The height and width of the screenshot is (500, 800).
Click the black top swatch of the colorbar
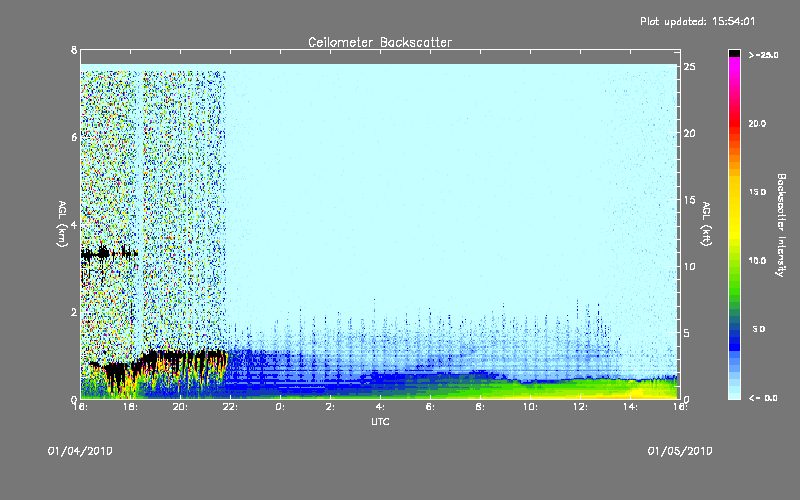pos(734,53)
